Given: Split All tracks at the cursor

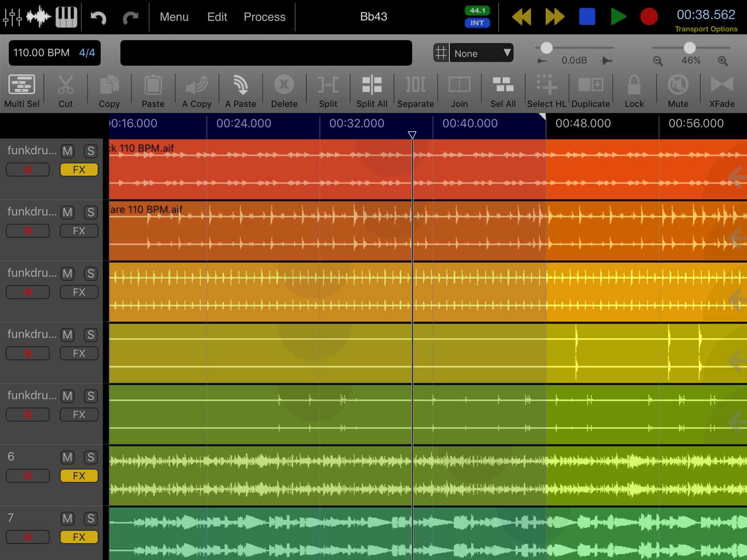Looking at the screenshot, I should tap(372, 91).
